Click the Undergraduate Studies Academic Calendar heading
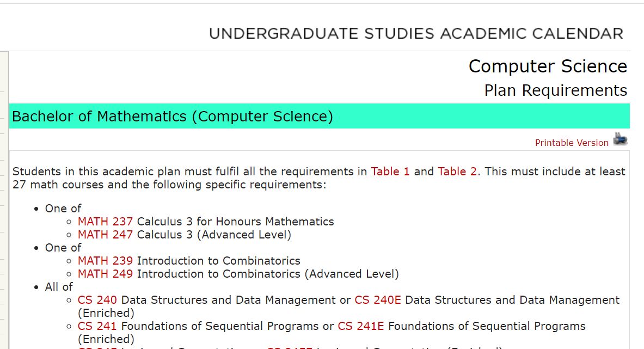Image resolution: width=644 pixels, height=349 pixels. (416, 34)
